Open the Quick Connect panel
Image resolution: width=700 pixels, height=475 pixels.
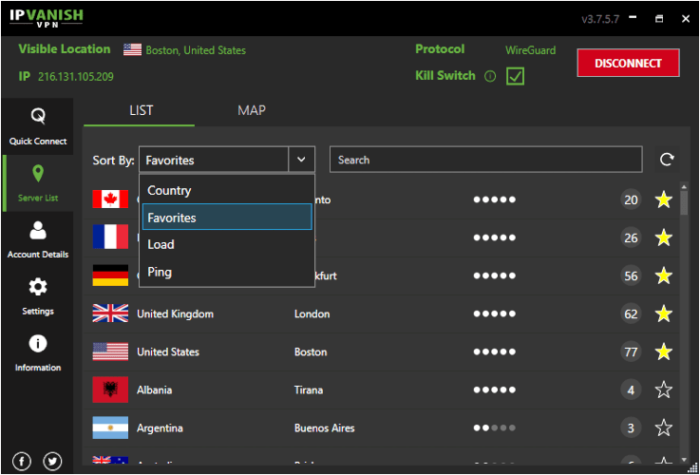point(38,127)
